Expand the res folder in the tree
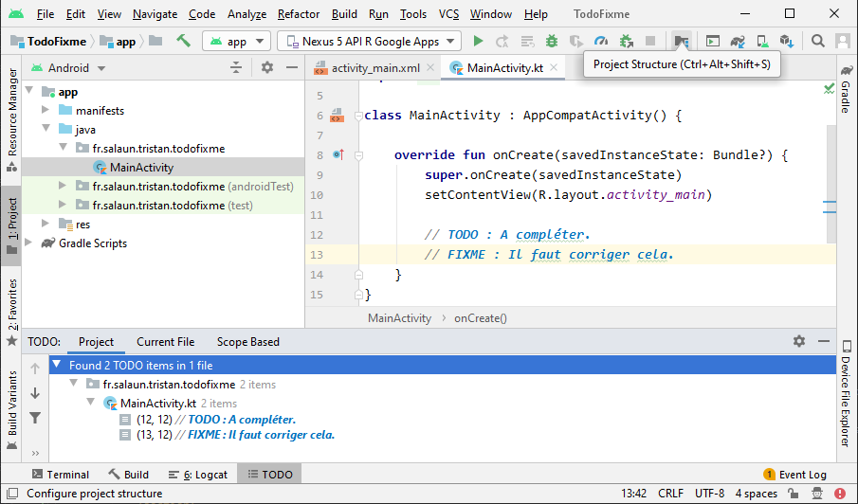The height and width of the screenshot is (504, 858). pyautogui.click(x=46, y=224)
